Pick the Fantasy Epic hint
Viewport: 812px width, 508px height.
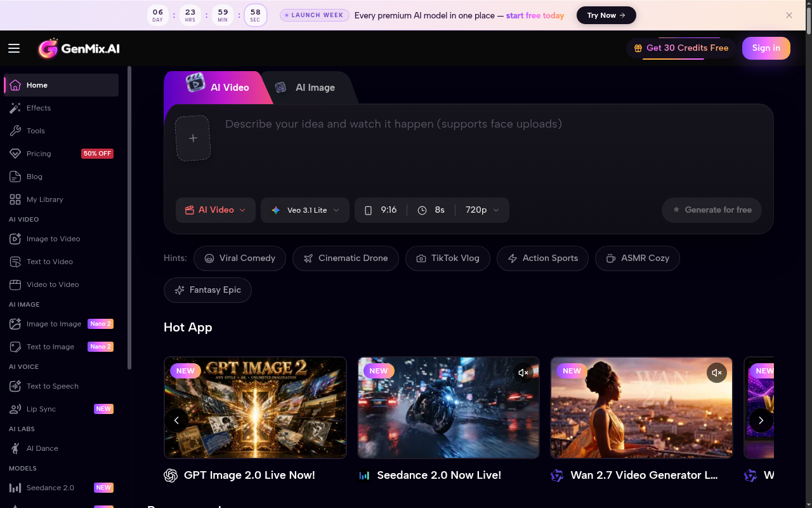[207, 290]
